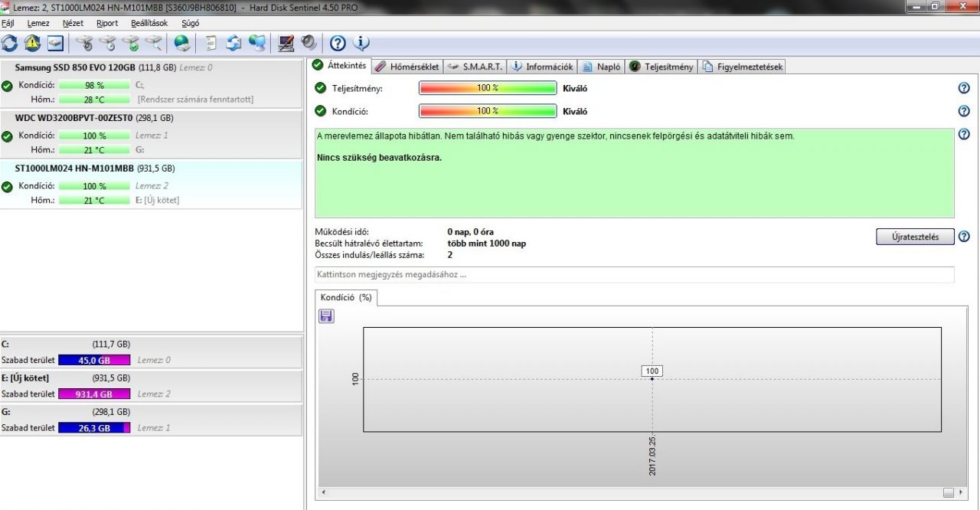Image resolution: width=980 pixels, height=510 pixels.
Task: Click the G: drive 26,3 GB free space bar
Action: (x=94, y=428)
